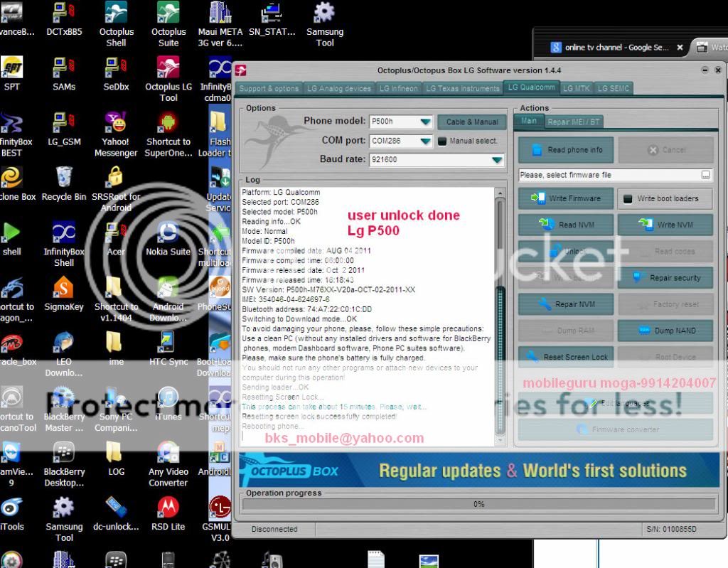
Task: Click the S/N: 0100855D status text
Action: pos(671,529)
